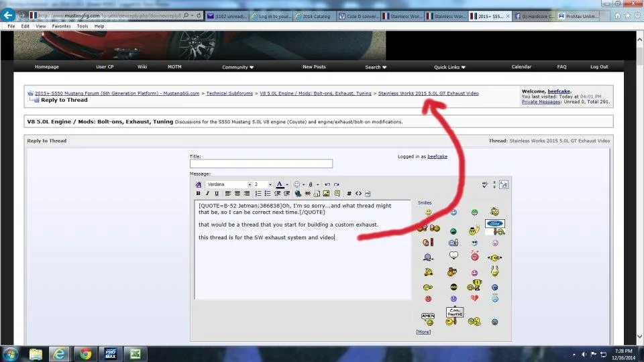
Task: Insert an ordered numbered list
Action: (x=258, y=193)
